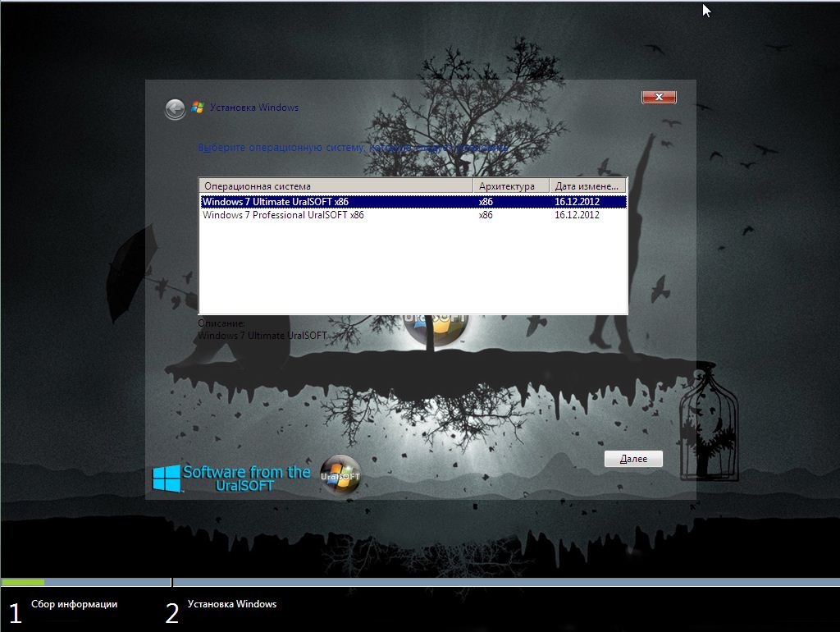Click the Дата измене... column header
Screen dimensions: 840x632
pos(587,186)
